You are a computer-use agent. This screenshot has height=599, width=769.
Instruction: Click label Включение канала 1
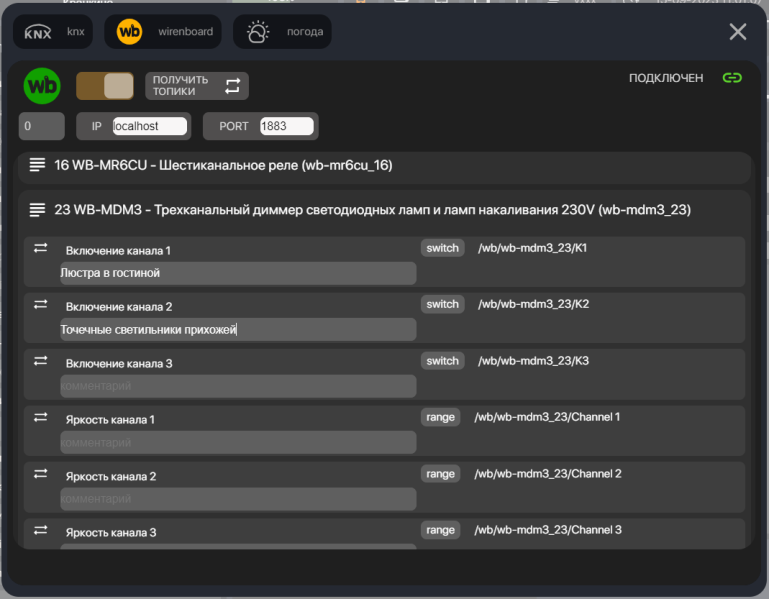[x=118, y=251]
